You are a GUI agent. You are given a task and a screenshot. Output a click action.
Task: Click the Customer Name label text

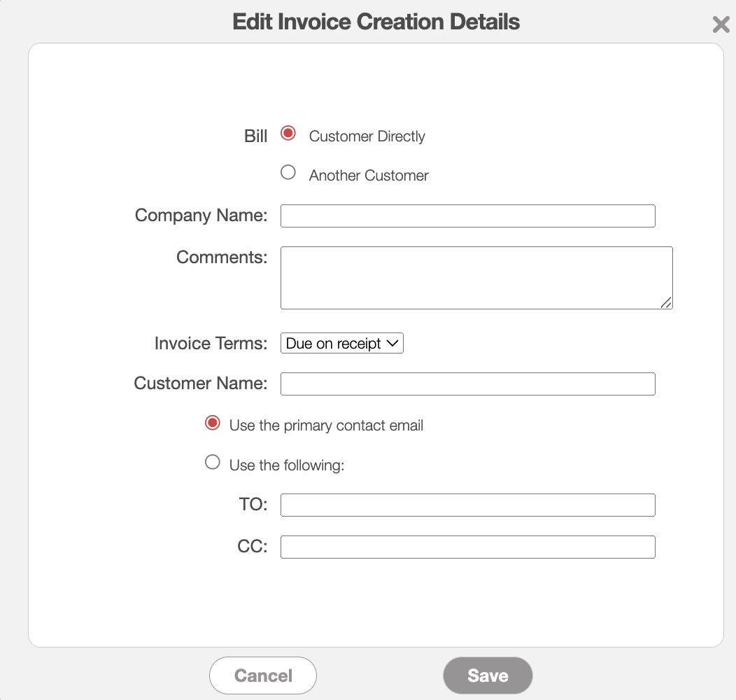pyautogui.click(x=200, y=384)
